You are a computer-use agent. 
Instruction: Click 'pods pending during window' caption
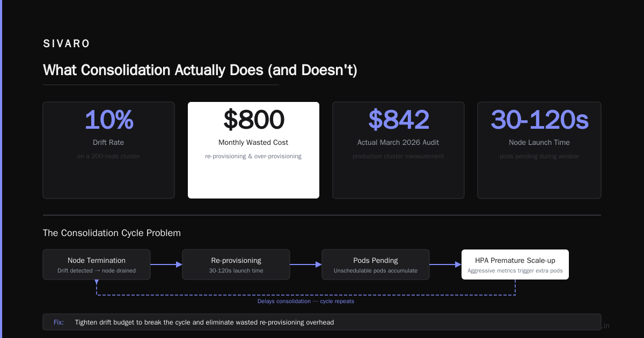(x=539, y=156)
